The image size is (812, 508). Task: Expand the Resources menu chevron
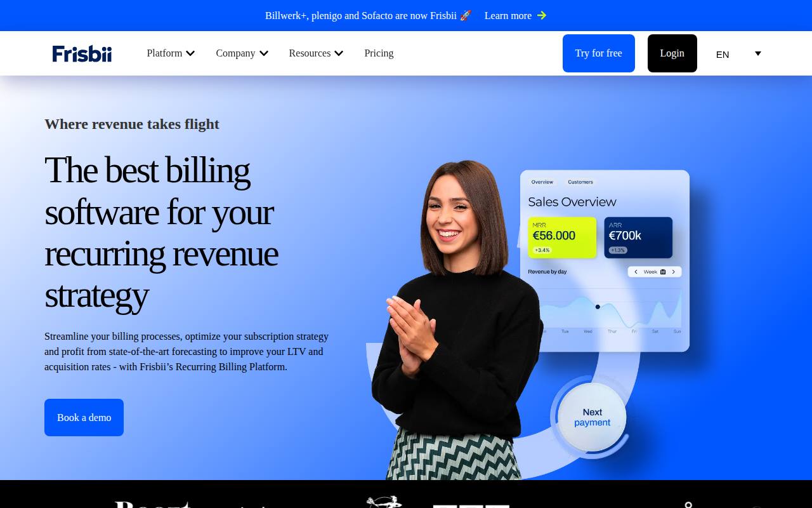click(x=339, y=53)
